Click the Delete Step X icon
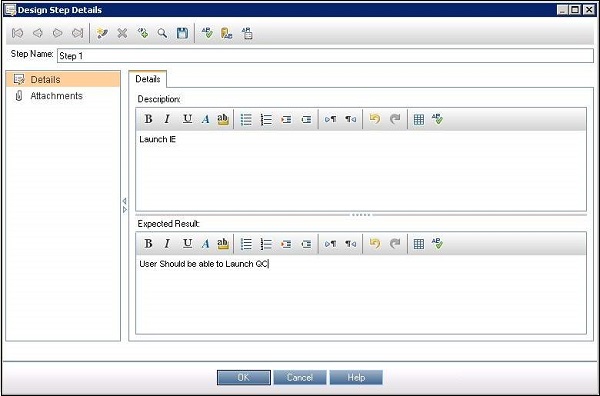Screen dimensions: 600x396 point(122,33)
